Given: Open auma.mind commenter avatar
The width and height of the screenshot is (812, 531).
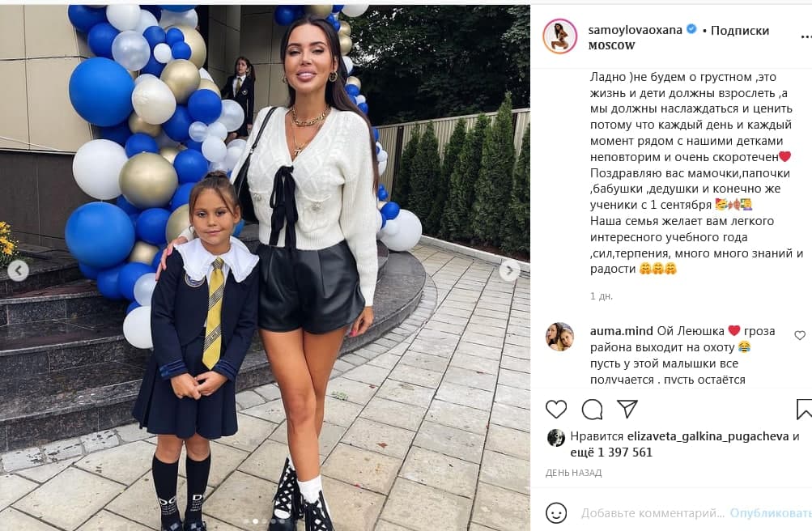Looking at the screenshot, I should [559, 337].
